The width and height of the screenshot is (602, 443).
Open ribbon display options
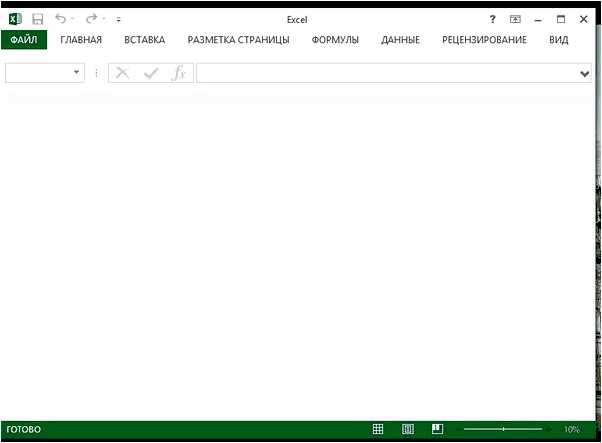515,19
